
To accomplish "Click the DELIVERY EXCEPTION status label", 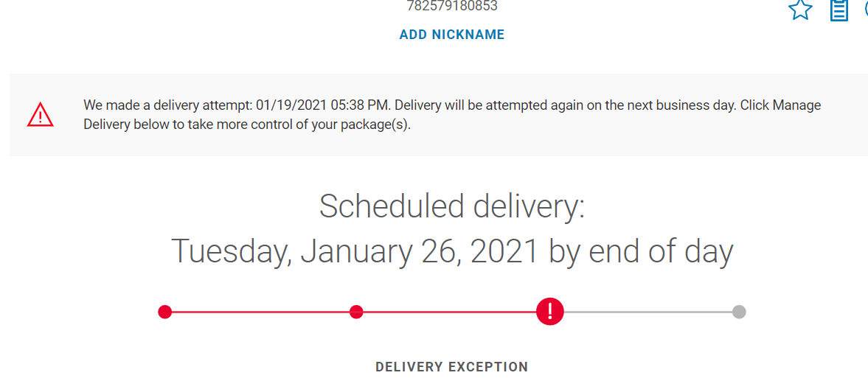I will 452,367.
